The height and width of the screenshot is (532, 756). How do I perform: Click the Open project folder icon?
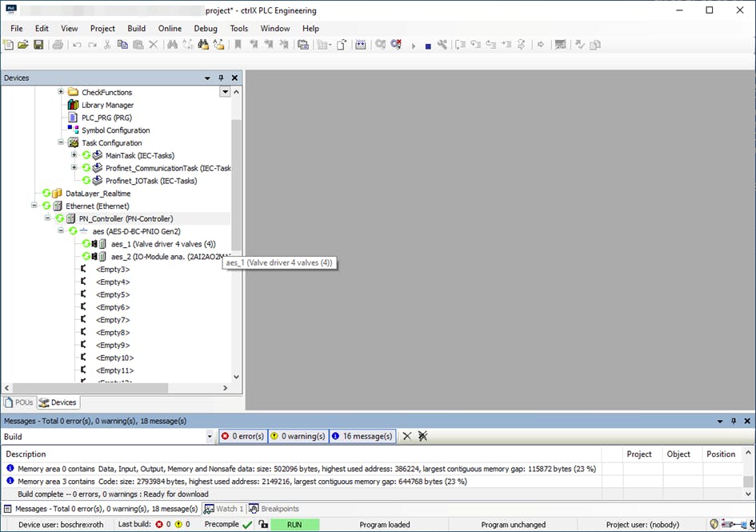pyautogui.click(x=23, y=45)
